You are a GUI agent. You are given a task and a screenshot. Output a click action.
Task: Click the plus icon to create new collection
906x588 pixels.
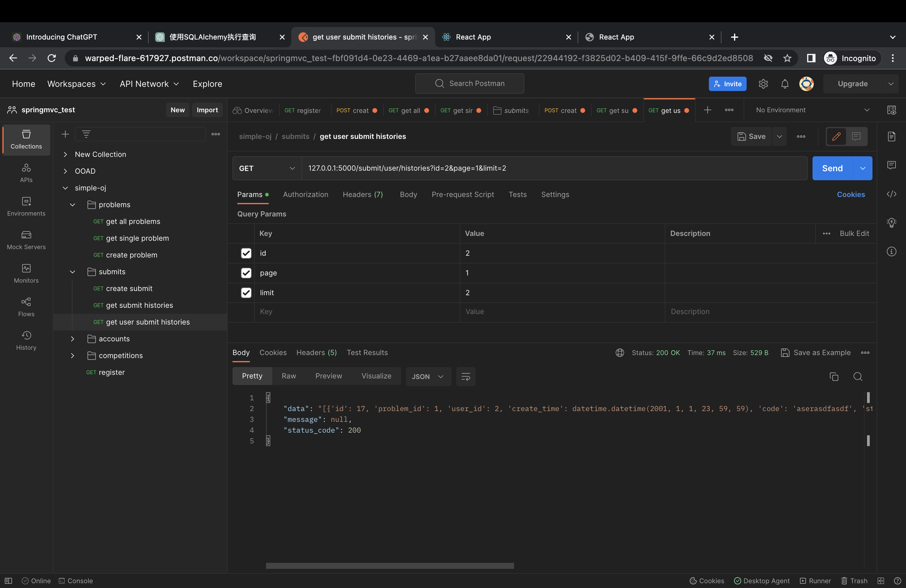tap(66, 134)
